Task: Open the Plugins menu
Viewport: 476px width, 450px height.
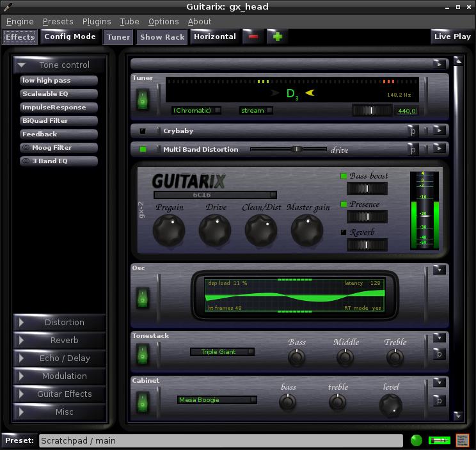Action: (x=97, y=22)
